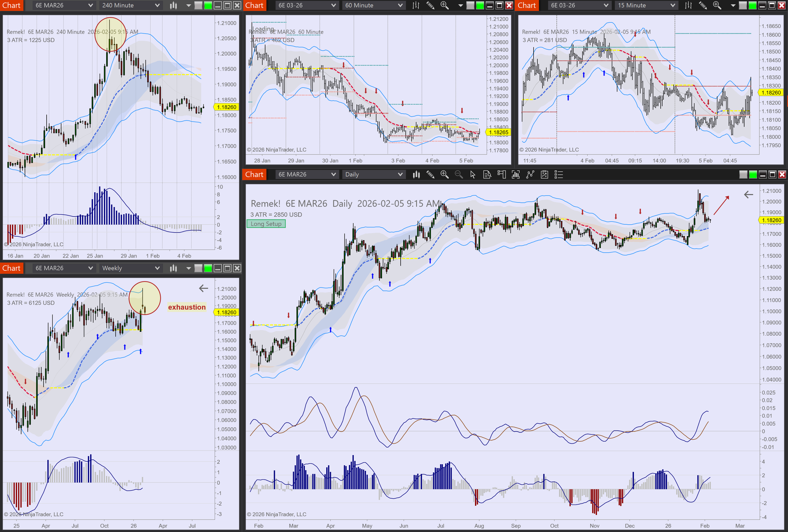The width and height of the screenshot is (788, 532).
Task: Expand the Weekly interval dropdown
Action: click(x=157, y=268)
